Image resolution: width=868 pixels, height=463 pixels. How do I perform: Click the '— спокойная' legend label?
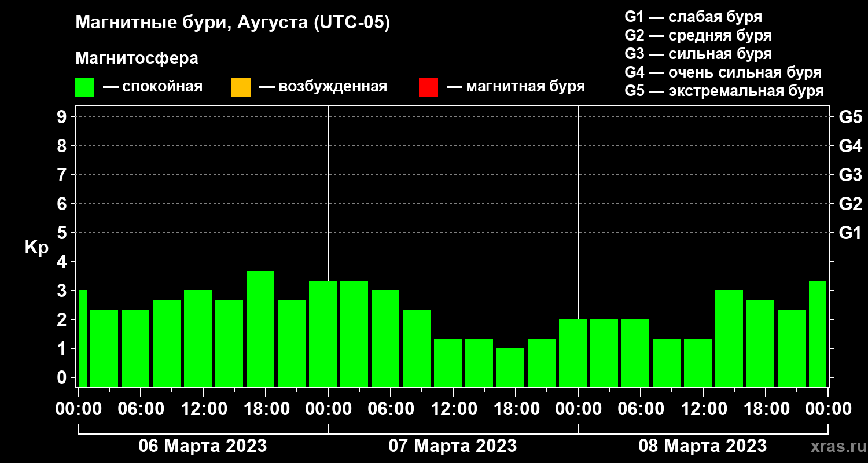coord(153,87)
